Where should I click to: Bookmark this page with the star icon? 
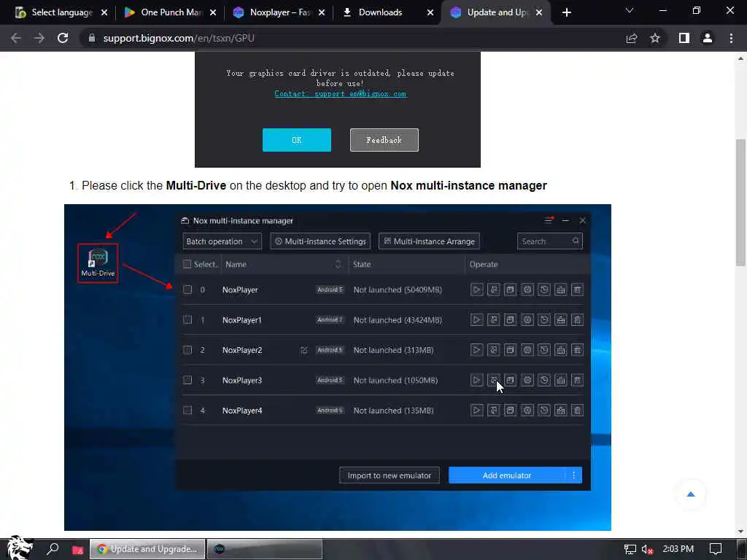coord(655,38)
